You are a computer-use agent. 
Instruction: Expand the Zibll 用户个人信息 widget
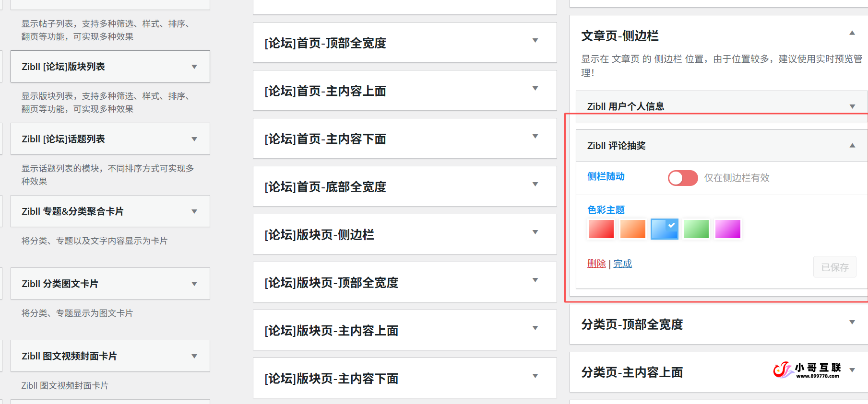coord(852,106)
